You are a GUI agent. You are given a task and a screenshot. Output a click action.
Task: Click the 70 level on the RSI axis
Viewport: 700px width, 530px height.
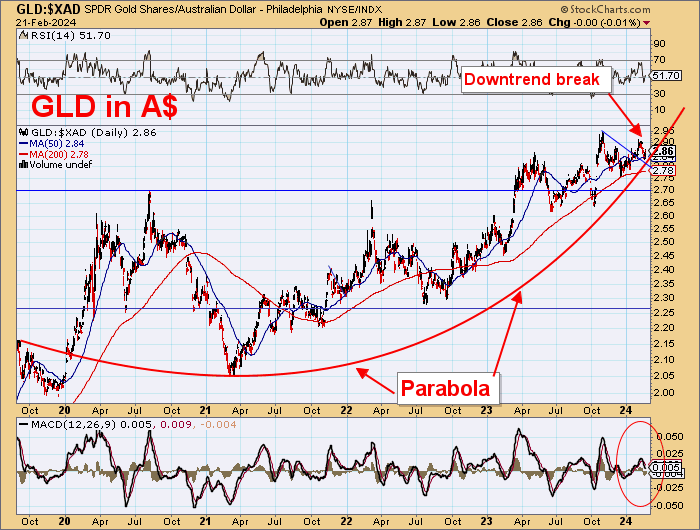point(660,60)
